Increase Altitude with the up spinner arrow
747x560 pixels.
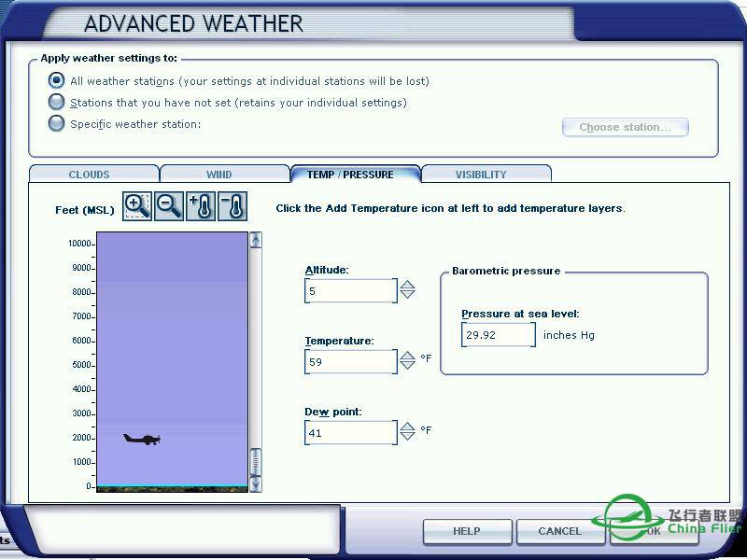point(407,285)
